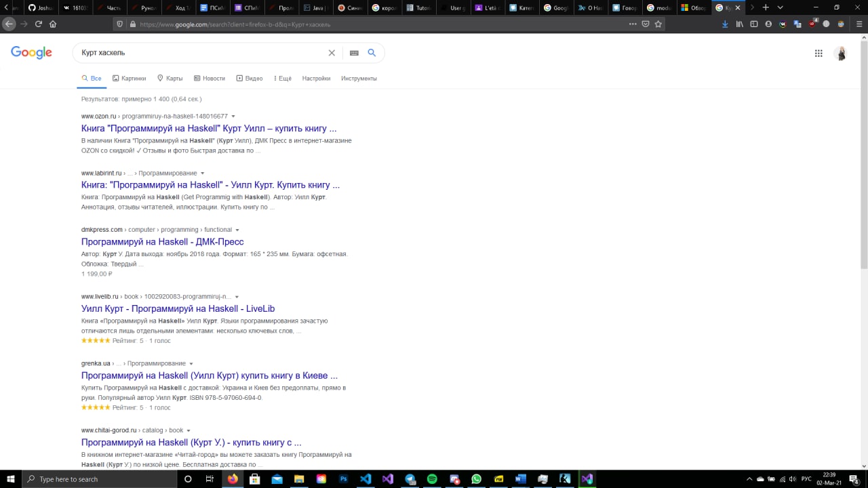Open WhatsApp from the taskbar
This screenshot has height=488, width=868.
click(x=476, y=479)
